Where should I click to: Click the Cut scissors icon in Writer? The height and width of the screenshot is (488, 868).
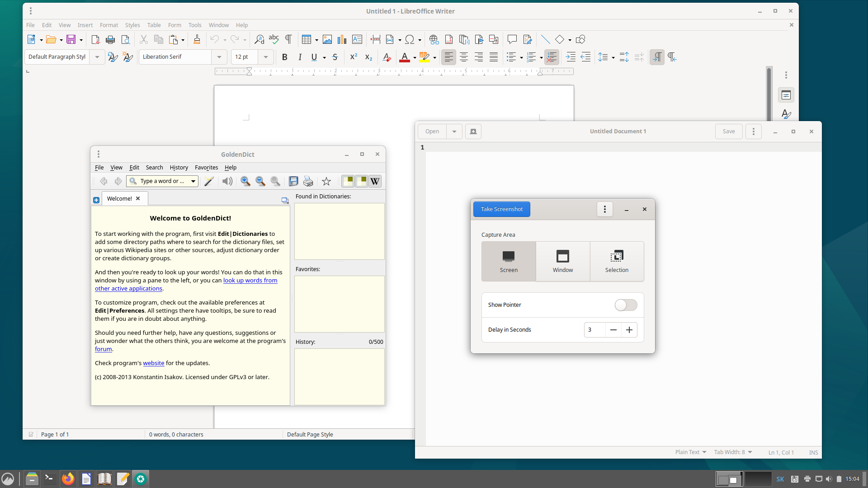[x=144, y=40]
